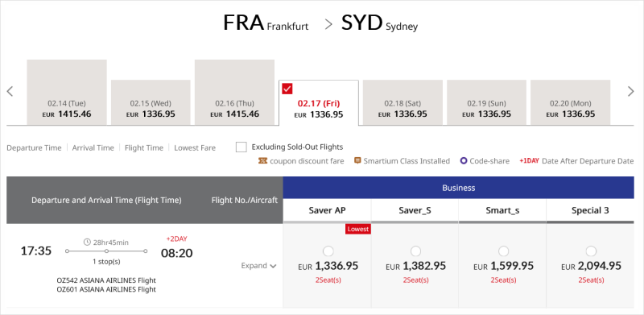Click the coupon discount fare icon
The width and height of the screenshot is (644, 315).
click(x=262, y=161)
